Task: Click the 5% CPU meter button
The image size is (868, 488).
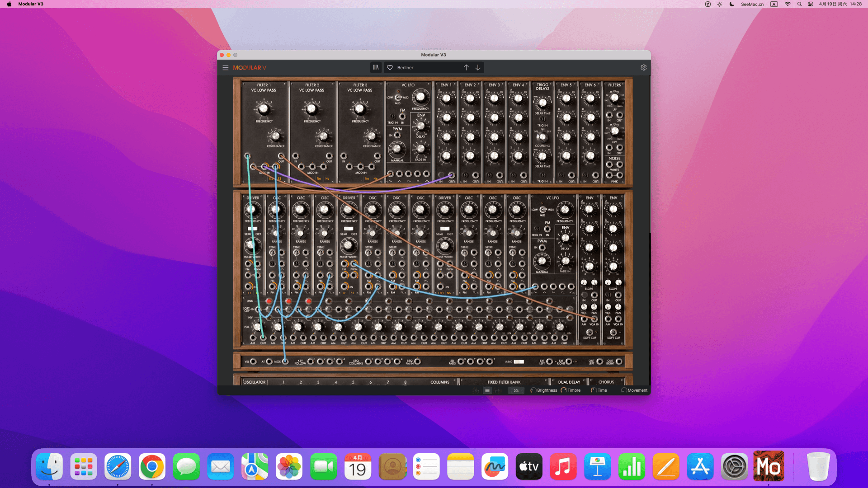Action: click(x=516, y=390)
